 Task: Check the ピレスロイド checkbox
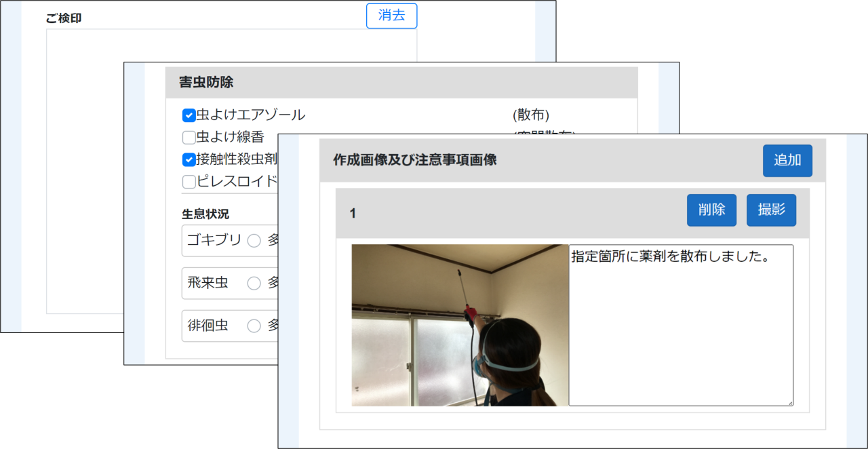pyautogui.click(x=189, y=182)
